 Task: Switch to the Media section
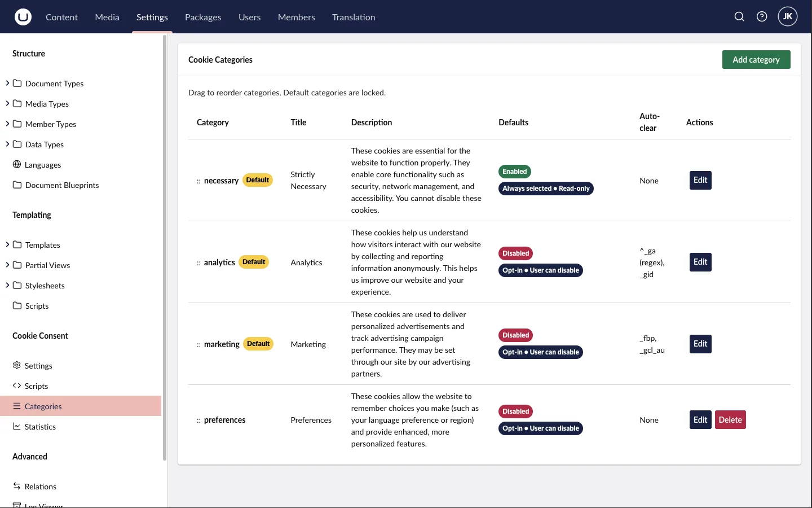click(x=107, y=17)
